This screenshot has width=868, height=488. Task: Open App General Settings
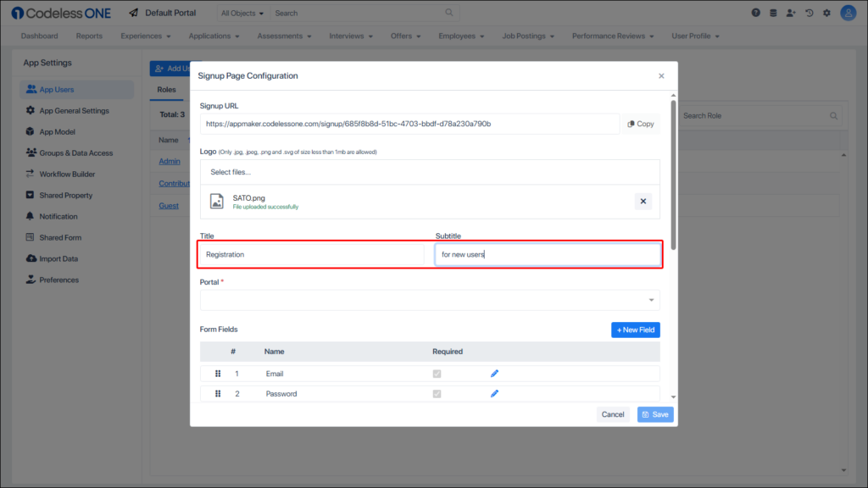coord(76,111)
